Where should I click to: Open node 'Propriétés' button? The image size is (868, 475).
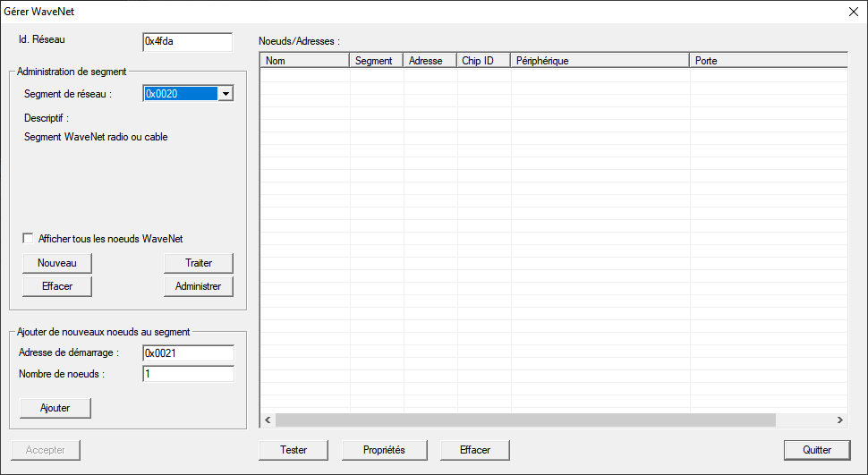(384, 450)
